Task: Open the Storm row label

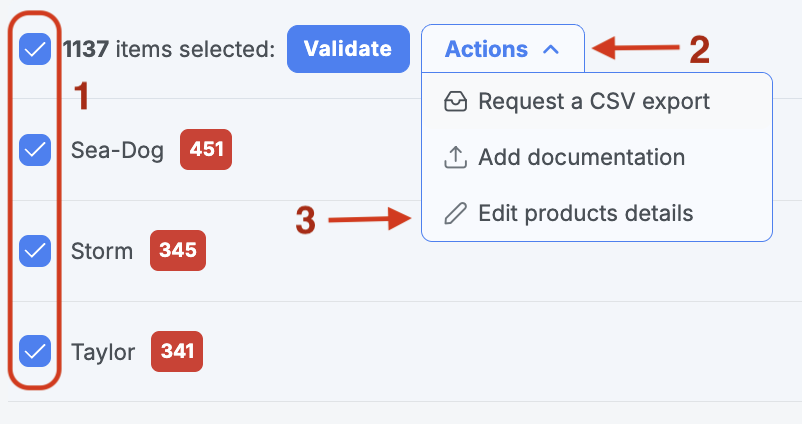Action: (x=102, y=251)
